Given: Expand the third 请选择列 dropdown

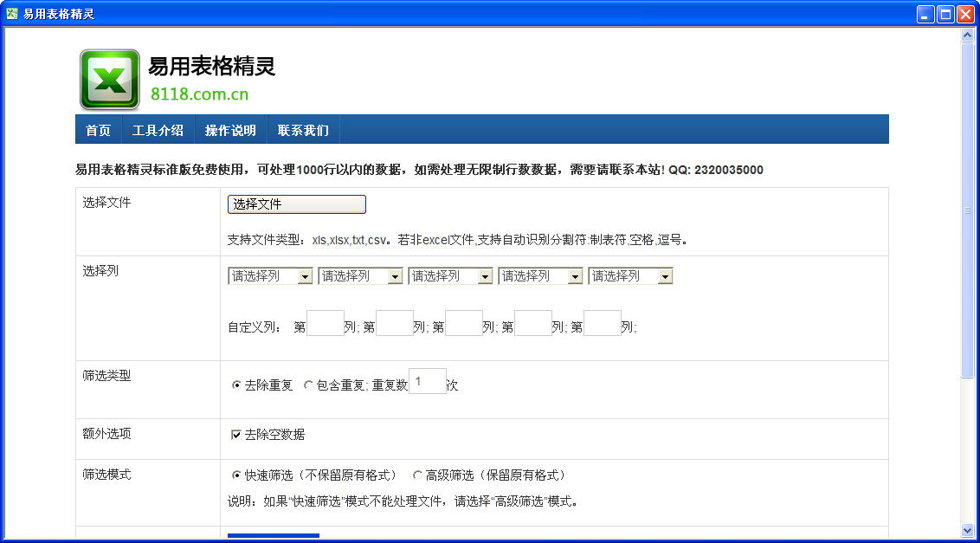Looking at the screenshot, I should 450,276.
